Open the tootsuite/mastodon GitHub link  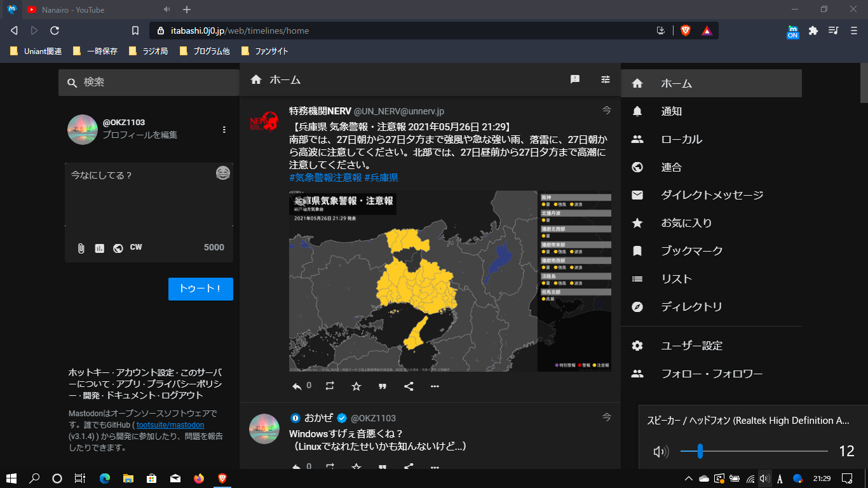[170, 424]
